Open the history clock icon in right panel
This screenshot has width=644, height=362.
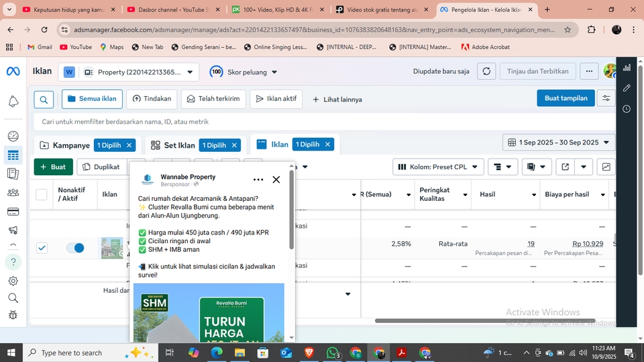[627, 109]
